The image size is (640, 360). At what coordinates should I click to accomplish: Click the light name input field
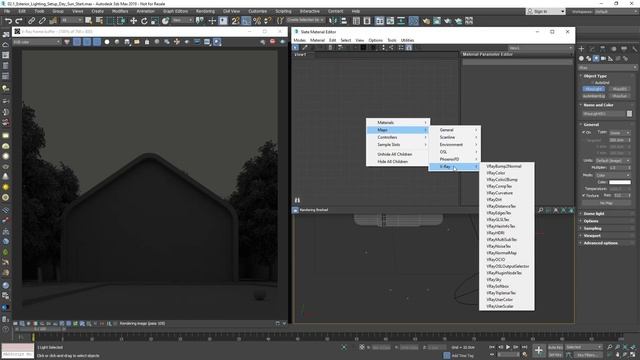pos(604,114)
